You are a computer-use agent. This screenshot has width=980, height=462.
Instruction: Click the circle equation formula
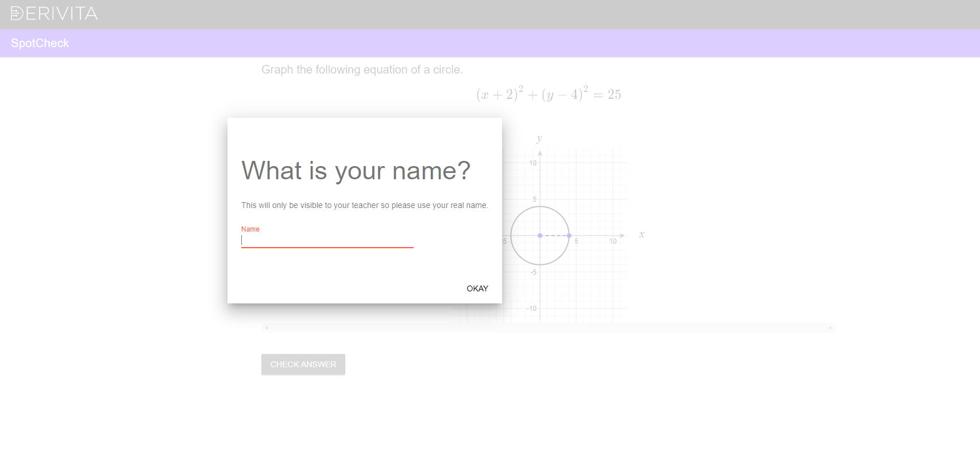548,94
